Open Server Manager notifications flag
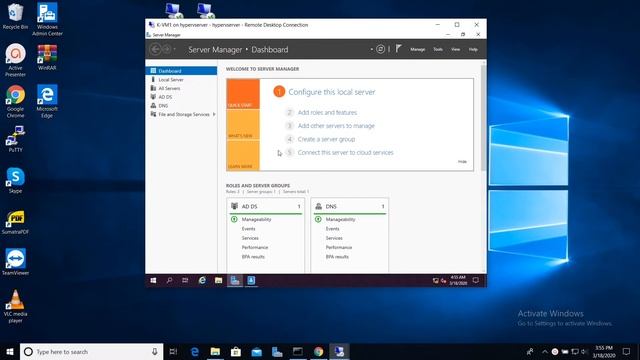This screenshot has height=360, width=640. [398, 49]
